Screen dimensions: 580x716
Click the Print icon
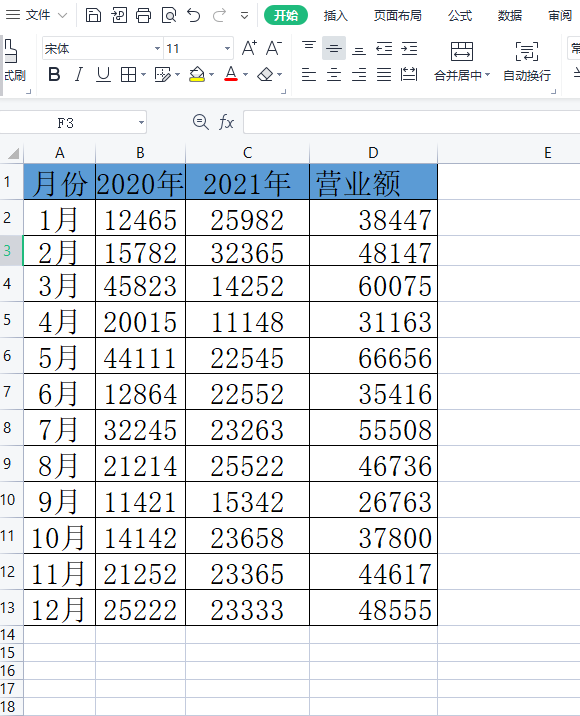tap(143, 16)
